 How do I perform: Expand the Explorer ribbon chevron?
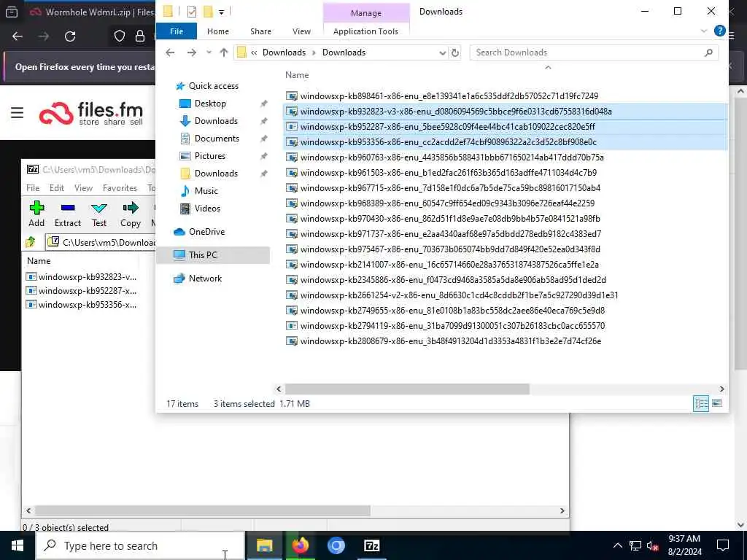pos(704,31)
